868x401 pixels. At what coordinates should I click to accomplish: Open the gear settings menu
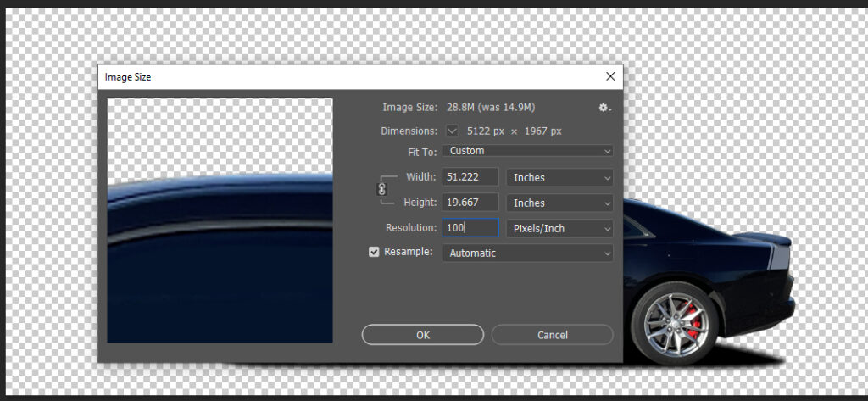[x=604, y=108]
